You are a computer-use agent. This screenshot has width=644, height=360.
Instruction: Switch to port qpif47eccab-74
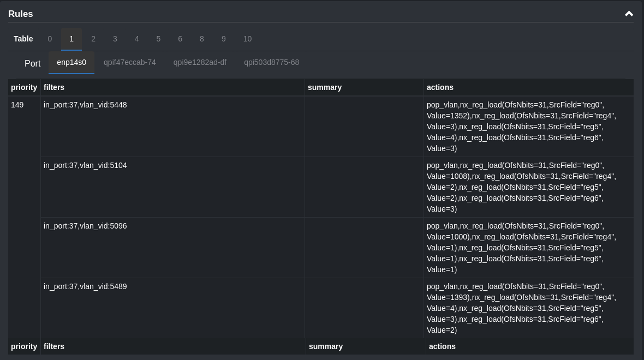[130, 62]
